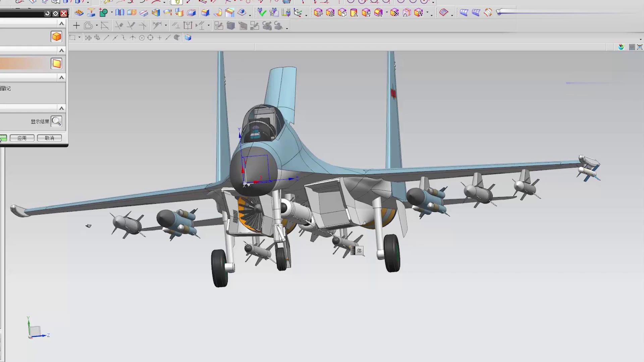Click the orange gradient selection field
The image size is (644, 362).
(x=24, y=64)
